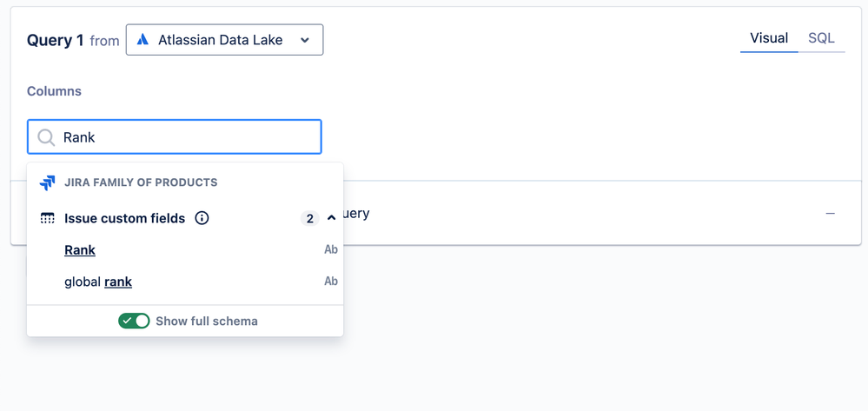Select the Rank column result
The width and height of the screenshot is (868, 411).
tap(80, 250)
